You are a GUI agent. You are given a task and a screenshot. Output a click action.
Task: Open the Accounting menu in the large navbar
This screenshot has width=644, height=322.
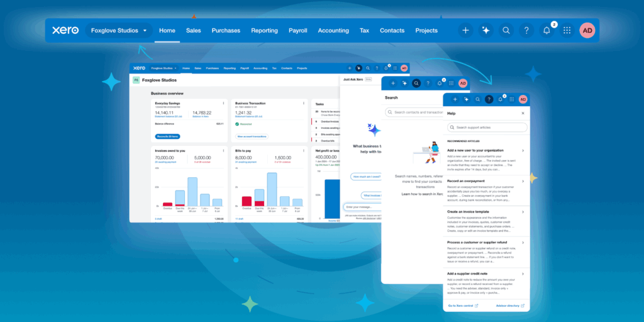(333, 30)
